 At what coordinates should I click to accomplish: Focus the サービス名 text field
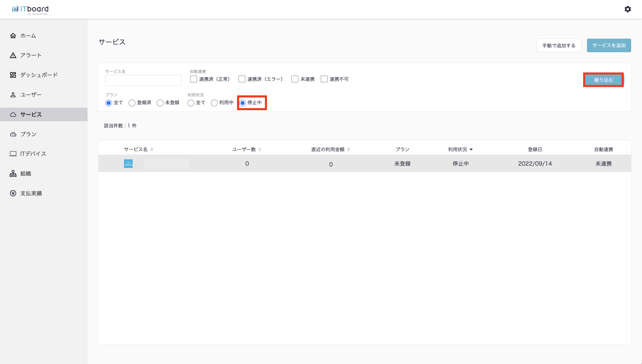[x=143, y=80]
